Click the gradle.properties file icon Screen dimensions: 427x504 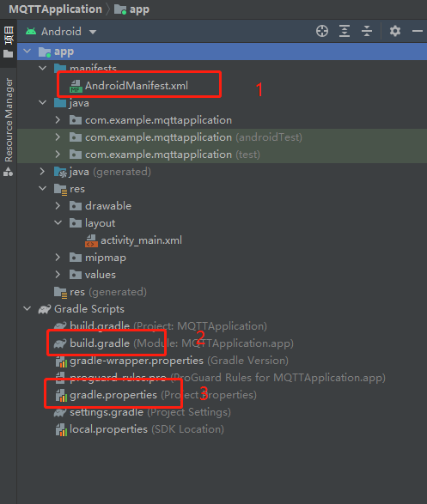coord(61,395)
